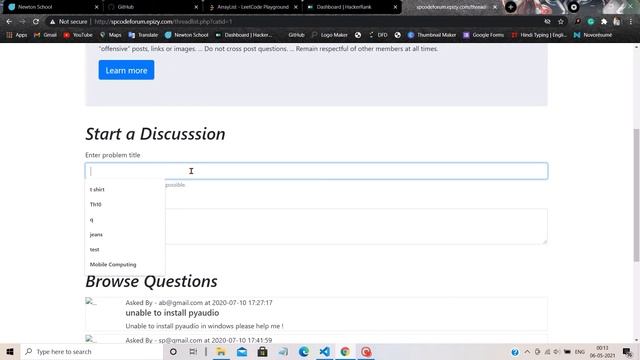The height and width of the screenshot is (360, 640).
Task: Click the Learn more button
Action: coord(126,70)
